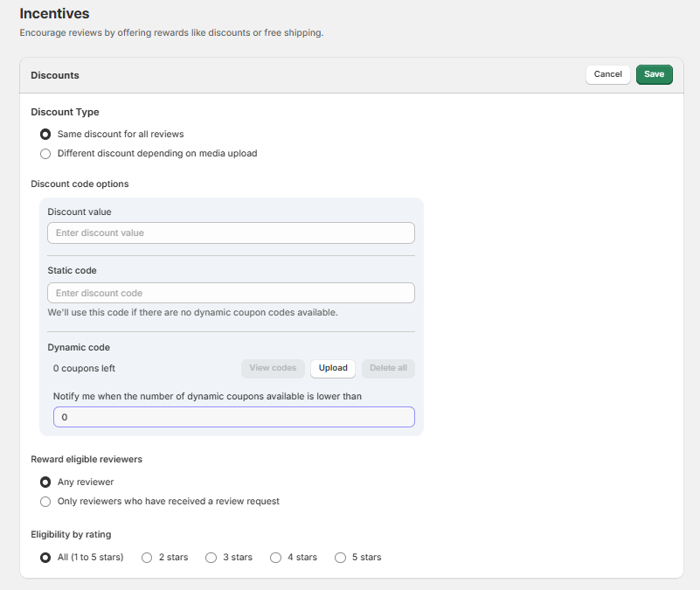700x590 pixels.
Task: Select Any reviewer option
Action: (45, 482)
